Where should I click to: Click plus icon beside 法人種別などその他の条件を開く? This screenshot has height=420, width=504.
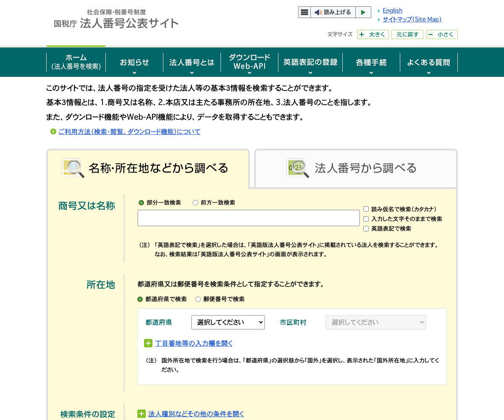142,414
